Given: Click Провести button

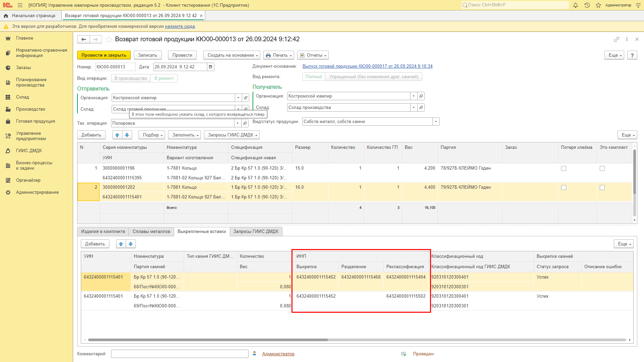Looking at the screenshot, I should [x=182, y=55].
